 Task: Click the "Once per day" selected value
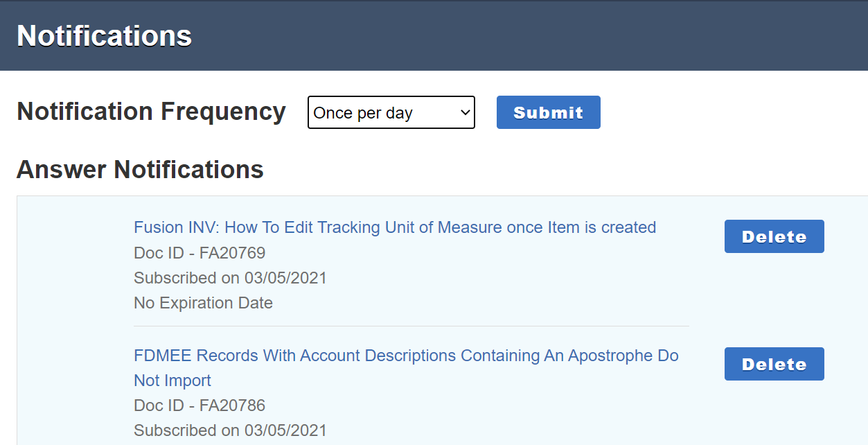[363, 113]
